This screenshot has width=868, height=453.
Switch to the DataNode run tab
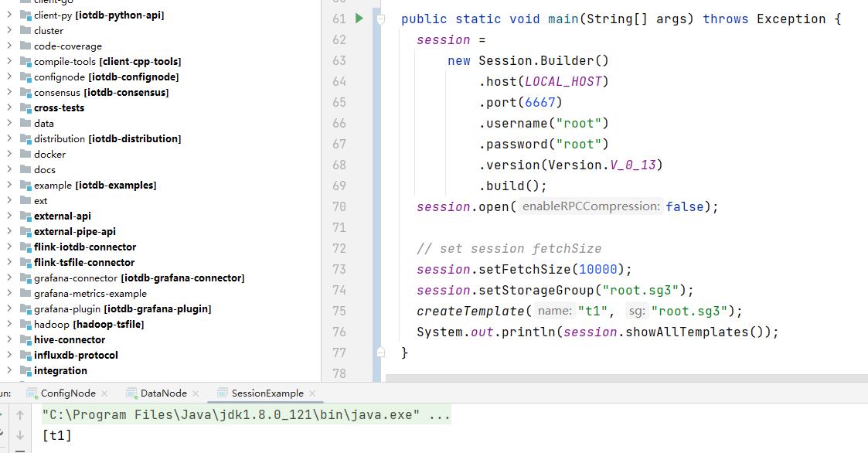click(x=163, y=393)
